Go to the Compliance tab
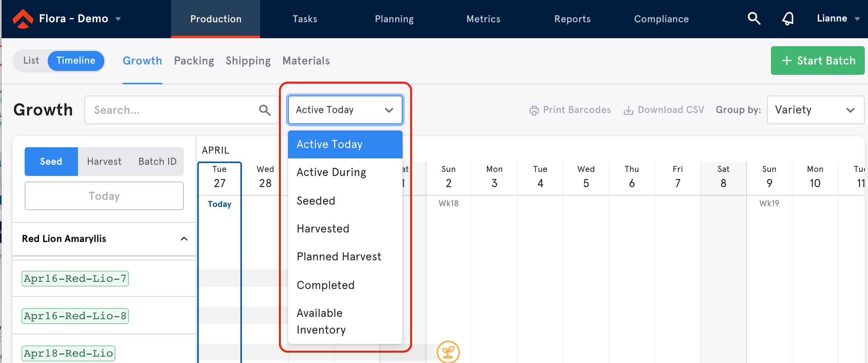 [x=662, y=19]
